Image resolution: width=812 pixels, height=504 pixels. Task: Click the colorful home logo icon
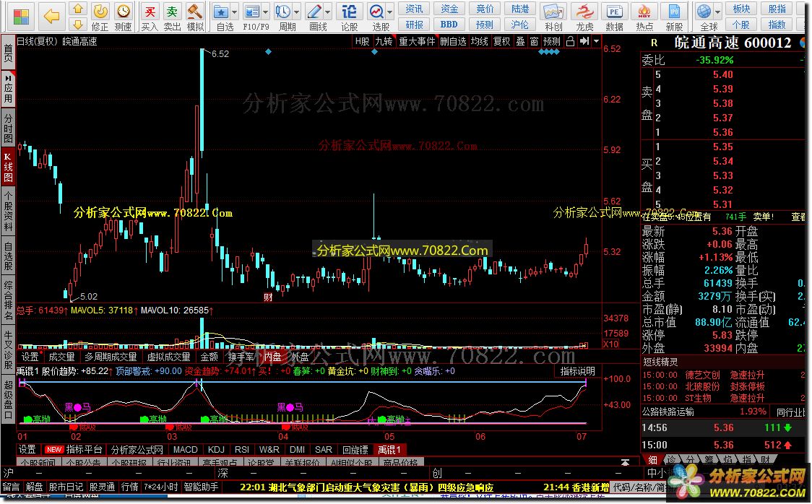tap(21, 16)
